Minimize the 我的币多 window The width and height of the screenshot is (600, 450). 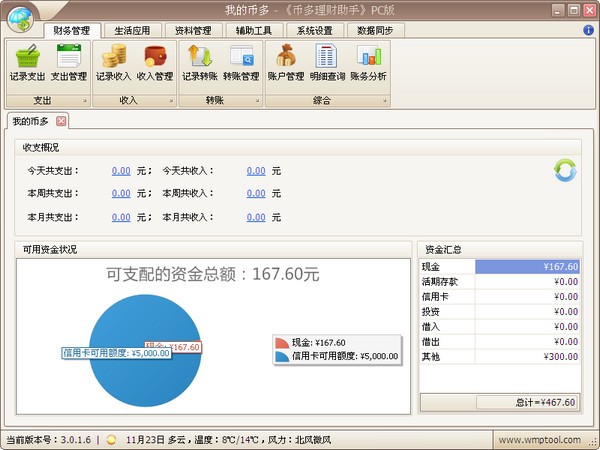point(558,10)
